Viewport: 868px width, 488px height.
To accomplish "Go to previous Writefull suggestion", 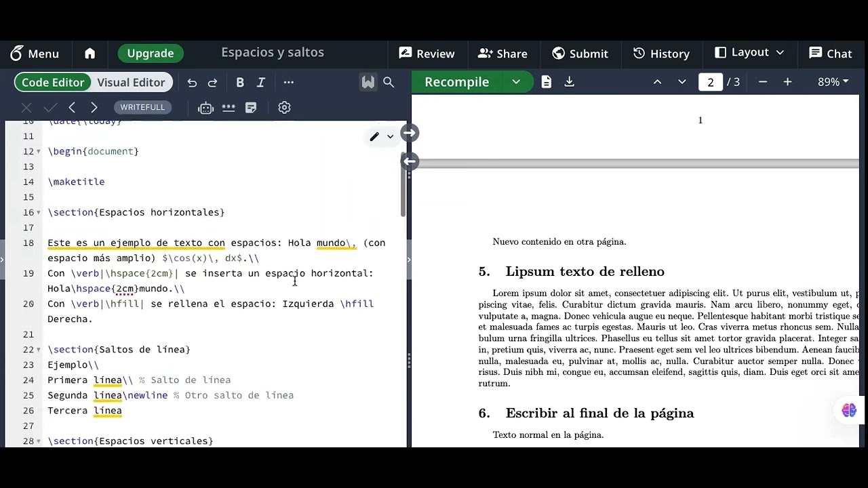I will click(72, 107).
